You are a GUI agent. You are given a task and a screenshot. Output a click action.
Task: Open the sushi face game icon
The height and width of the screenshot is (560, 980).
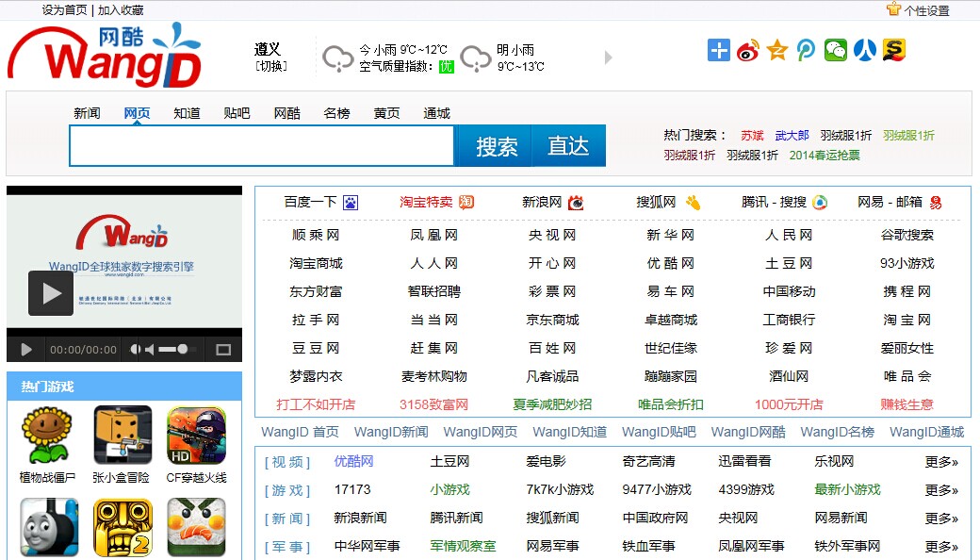point(196,527)
